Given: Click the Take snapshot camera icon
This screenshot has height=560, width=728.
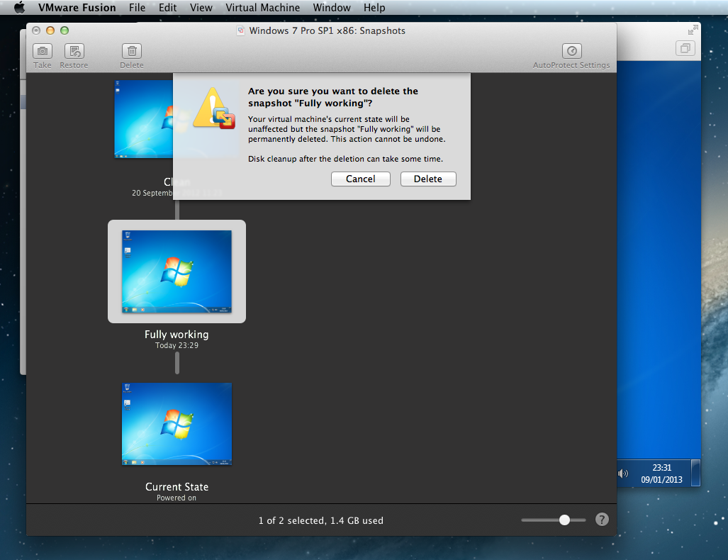Looking at the screenshot, I should click(x=43, y=51).
